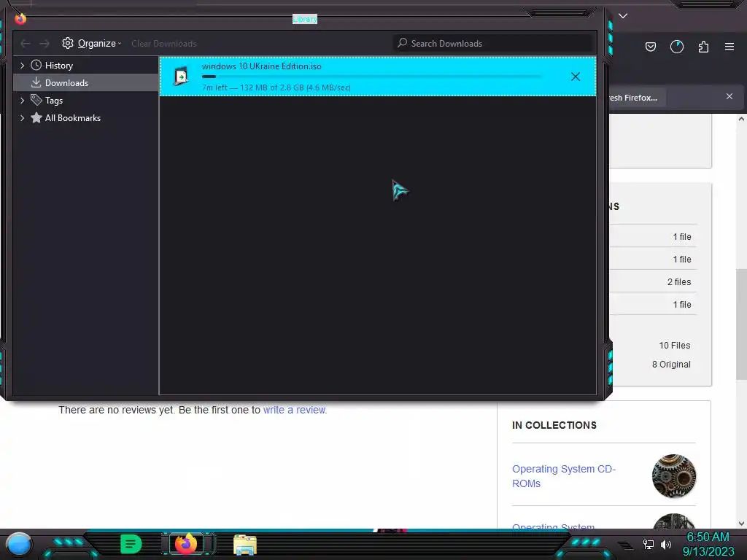Open Firefox extensions puzzle icon

pos(703,47)
